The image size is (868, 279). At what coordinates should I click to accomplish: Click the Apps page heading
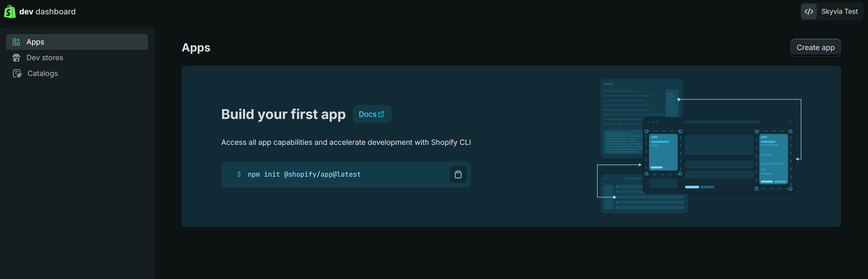[196, 47]
